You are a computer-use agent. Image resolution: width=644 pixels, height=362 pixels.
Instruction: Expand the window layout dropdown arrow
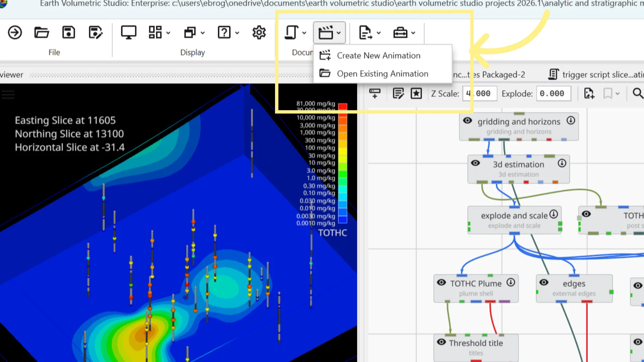point(168,33)
